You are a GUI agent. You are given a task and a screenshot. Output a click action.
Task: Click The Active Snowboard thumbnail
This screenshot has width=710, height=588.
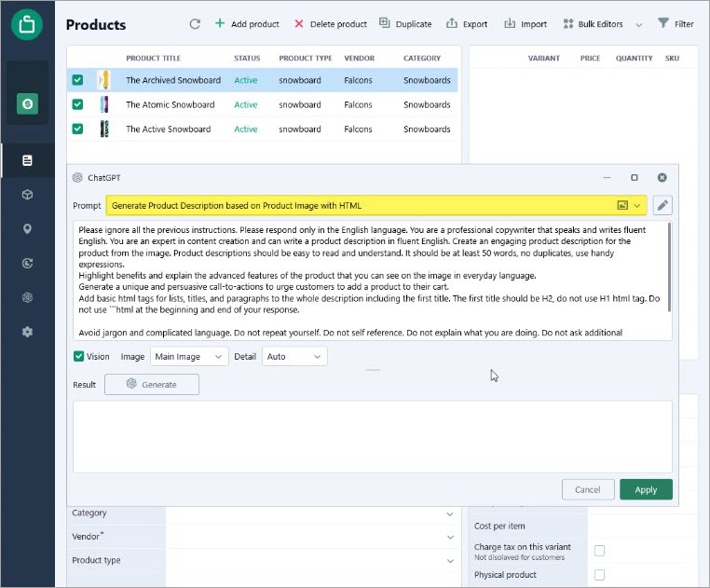104,130
